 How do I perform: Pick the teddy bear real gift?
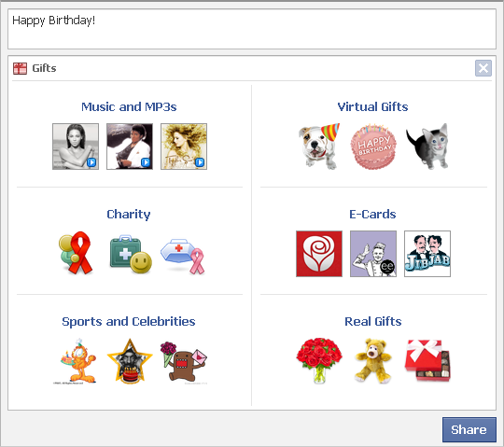point(372,360)
